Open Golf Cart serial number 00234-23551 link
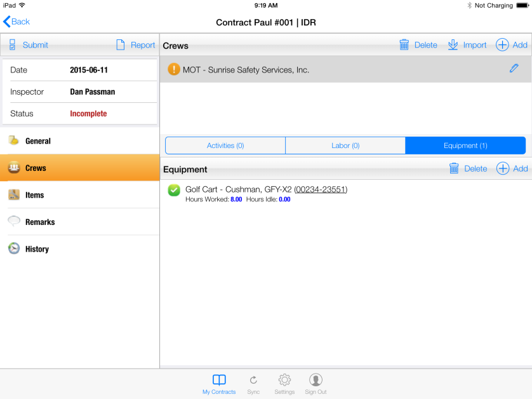Image resolution: width=532 pixels, height=399 pixels. click(x=321, y=189)
